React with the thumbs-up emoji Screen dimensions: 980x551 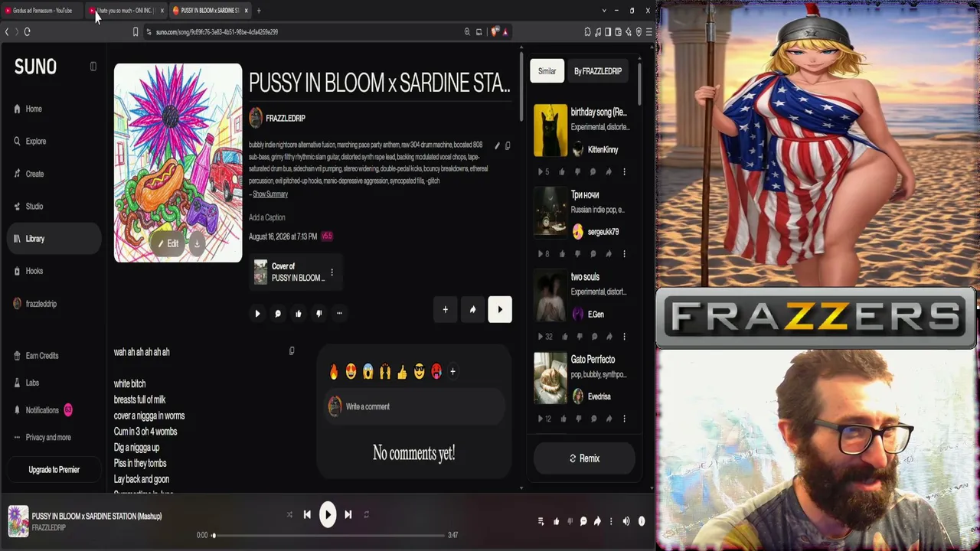[402, 372]
